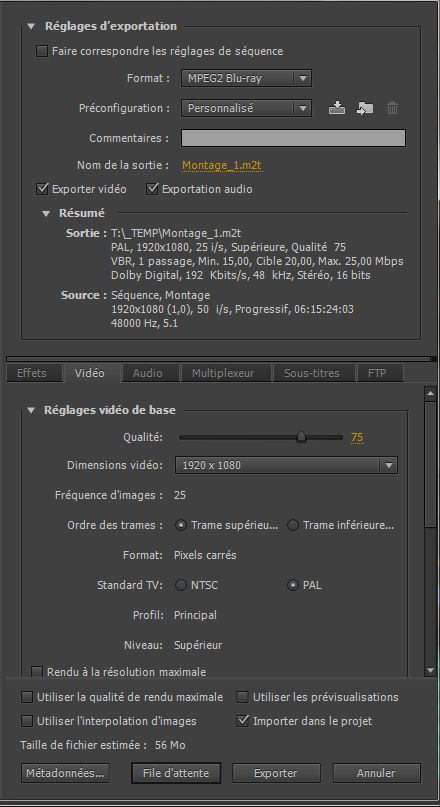The height and width of the screenshot is (807, 440).
Task: Uncheck the Exporter vidéo checkbox
Action: [42, 189]
